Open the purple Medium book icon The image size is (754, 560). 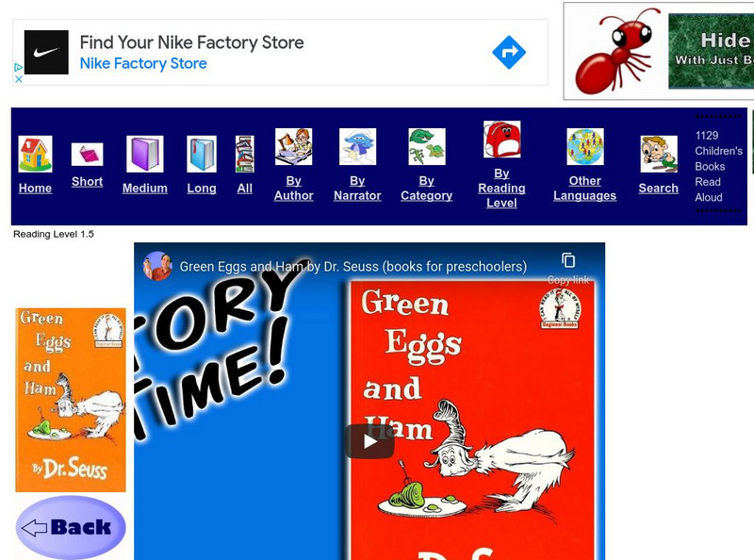145,154
